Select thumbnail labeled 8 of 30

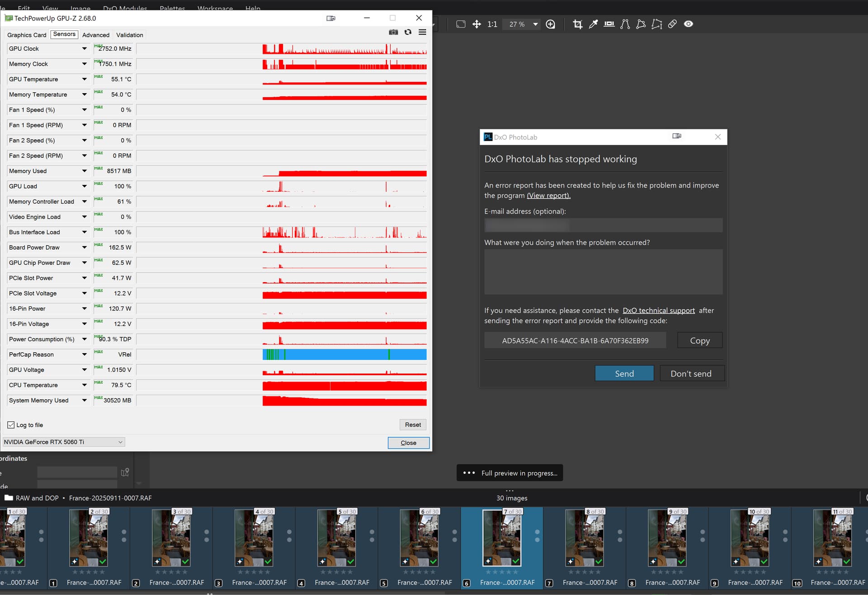pyautogui.click(x=585, y=538)
